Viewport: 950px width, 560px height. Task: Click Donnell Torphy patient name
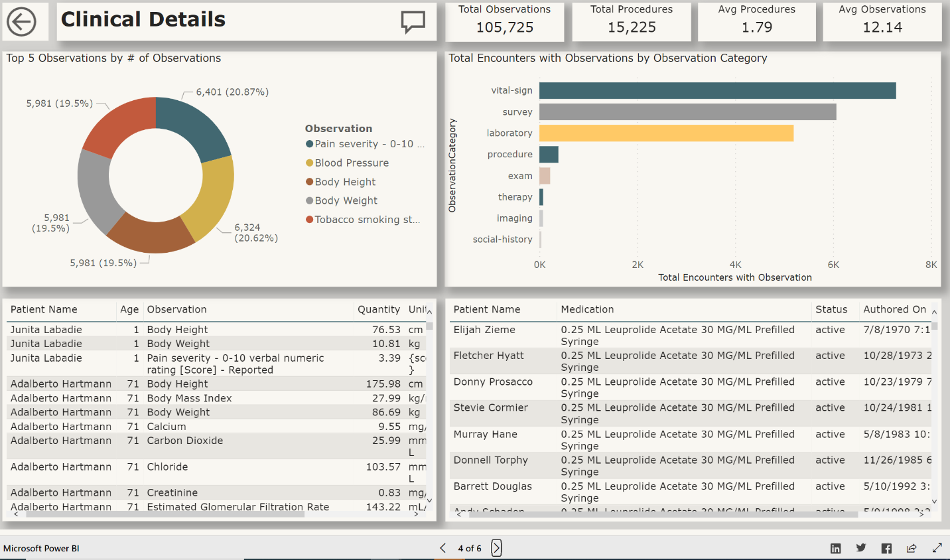click(x=490, y=460)
